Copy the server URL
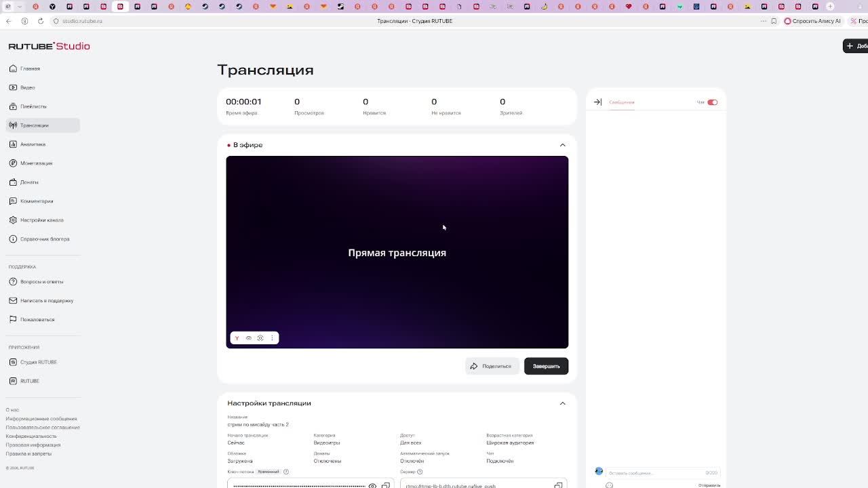Viewport: 868px width, 488px height. [558, 486]
